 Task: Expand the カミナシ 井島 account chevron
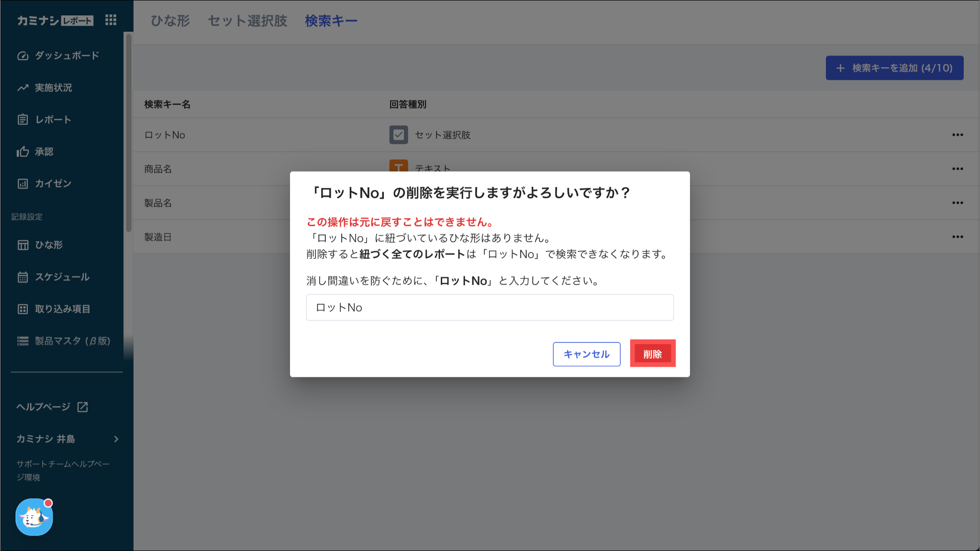pyautogui.click(x=116, y=439)
